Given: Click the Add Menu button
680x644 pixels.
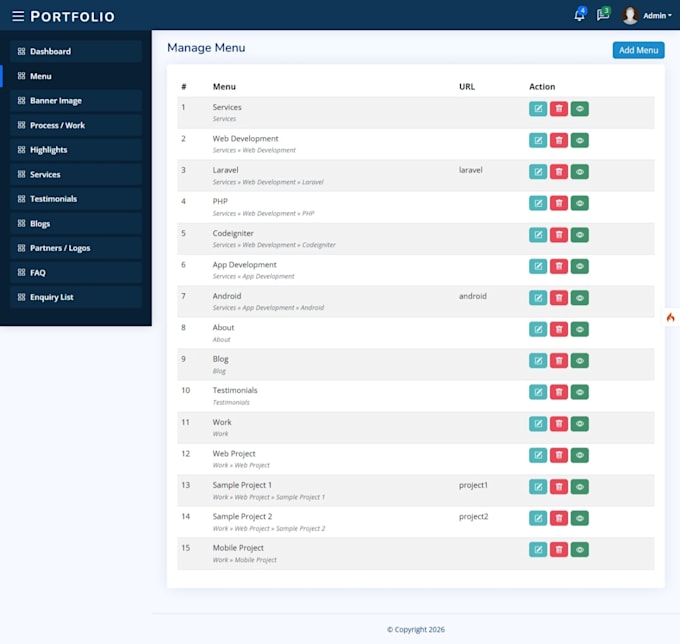Looking at the screenshot, I should coord(638,50).
